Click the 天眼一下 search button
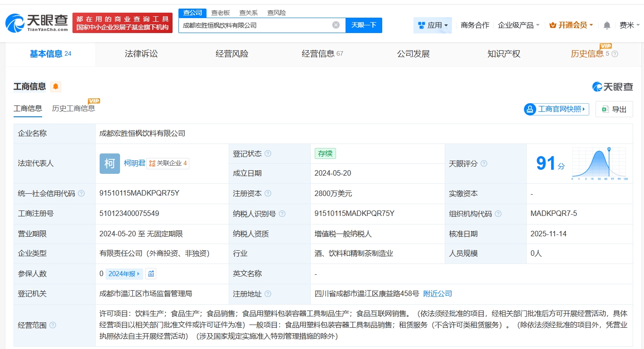 pos(364,25)
